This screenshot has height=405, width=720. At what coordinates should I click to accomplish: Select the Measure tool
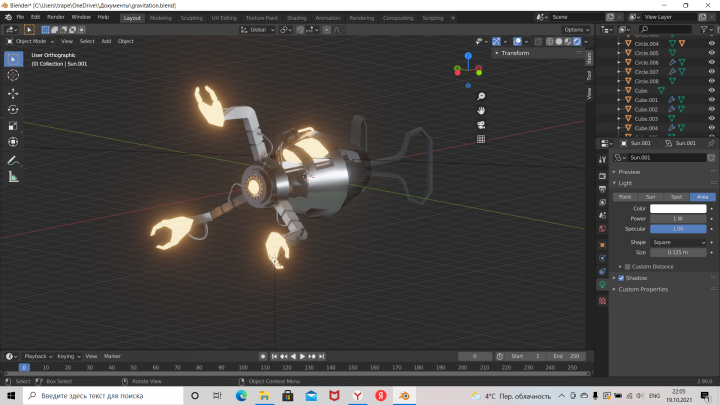click(x=13, y=177)
